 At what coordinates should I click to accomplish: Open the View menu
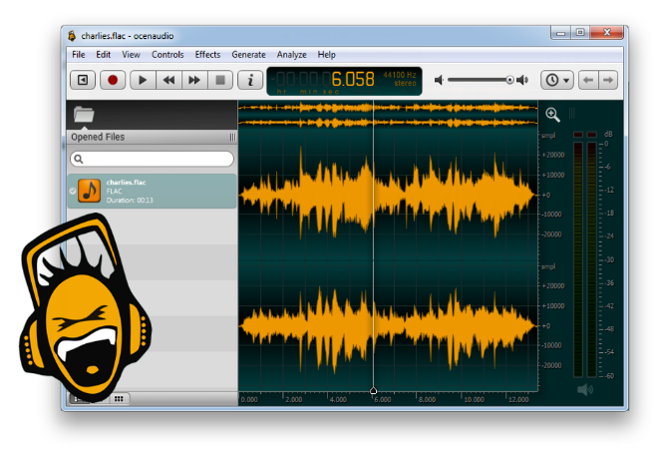131,55
